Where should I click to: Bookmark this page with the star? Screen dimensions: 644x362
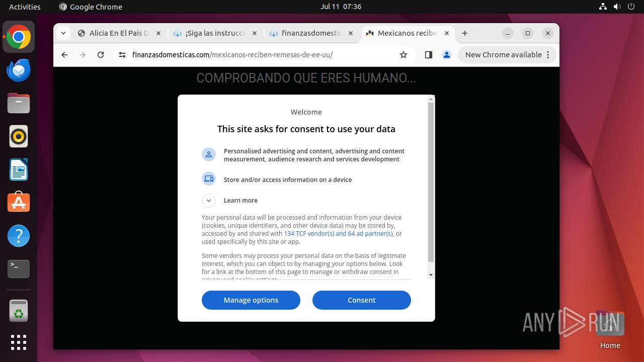click(x=404, y=55)
